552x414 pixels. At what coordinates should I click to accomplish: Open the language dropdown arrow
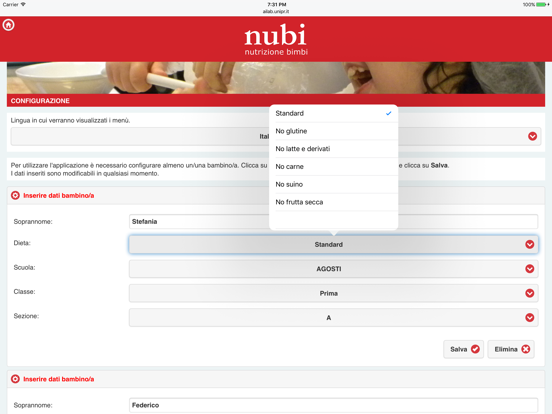tap(532, 136)
